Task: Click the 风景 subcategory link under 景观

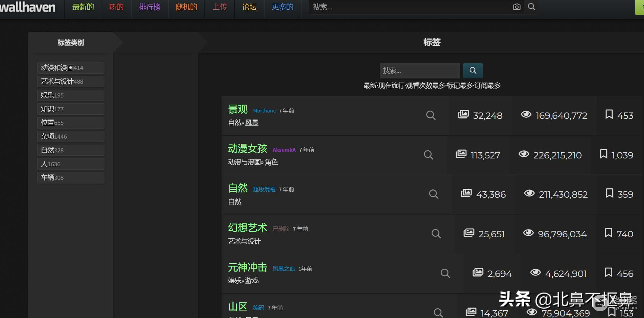Action: point(252,123)
